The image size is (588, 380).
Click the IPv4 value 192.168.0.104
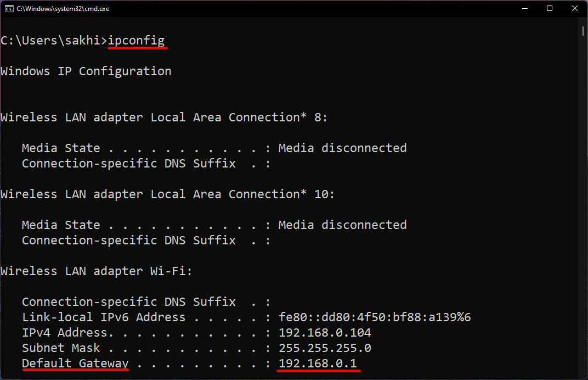tap(325, 333)
